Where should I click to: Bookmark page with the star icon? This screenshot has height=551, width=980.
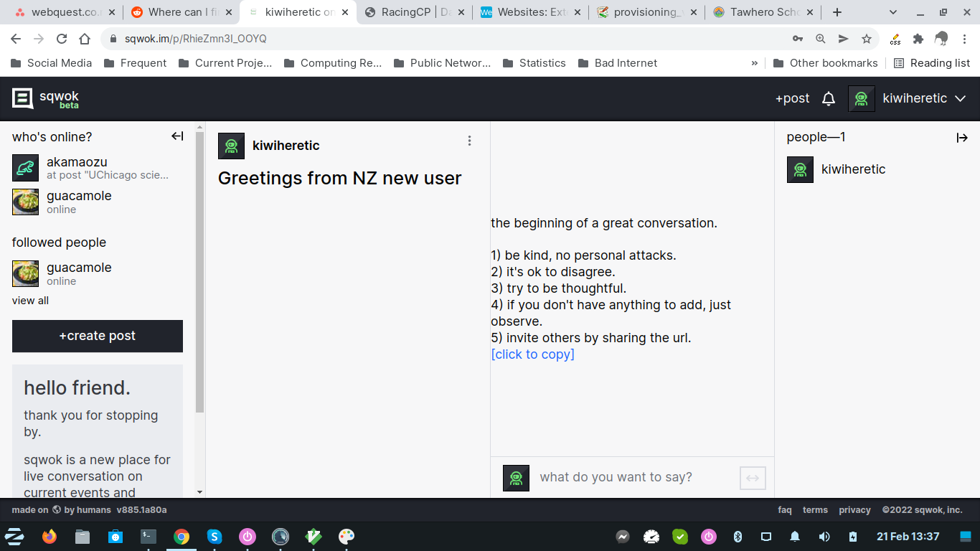pyautogui.click(x=867, y=39)
